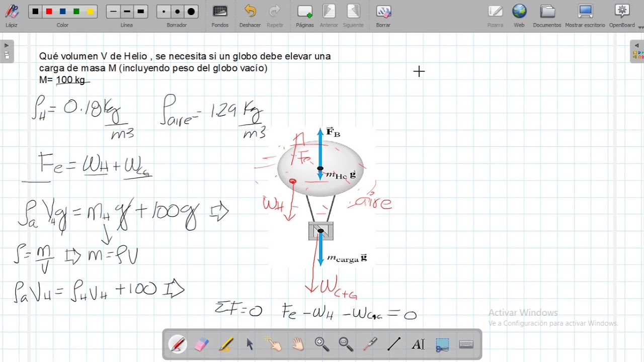The width and height of the screenshot is (644, 362).
Task: Click Mostrar escritorio
Action: 585,16
